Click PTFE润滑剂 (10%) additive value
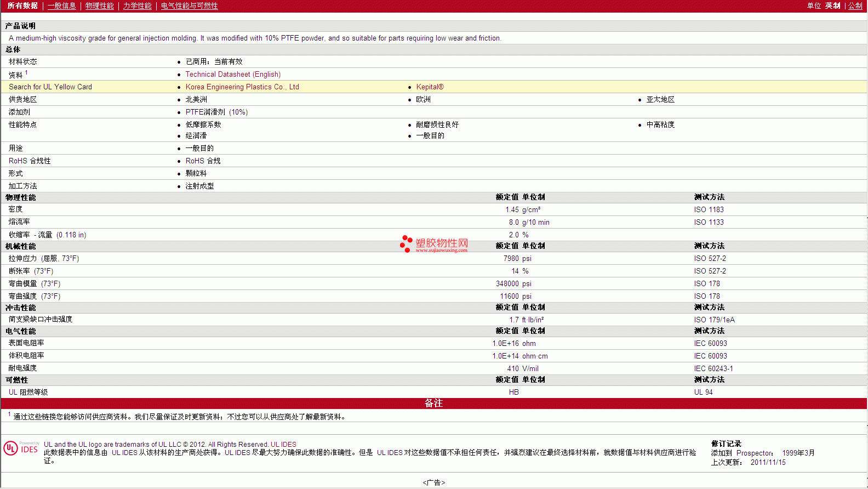Viewport: 868px width, 489px height. pyautogui.click(x=216, y=112)
